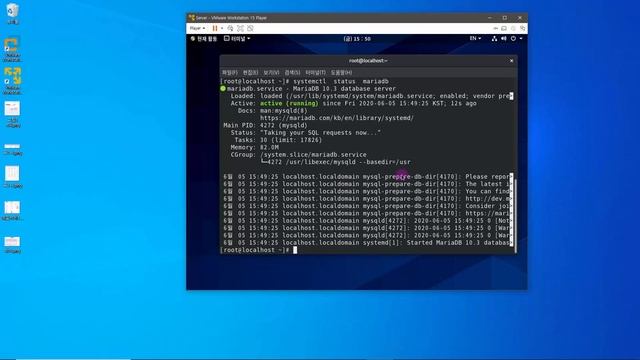This screenshot has height=360, width=640.
Task: Click the 'Memory: 82.0M' line
Action: 255,147
